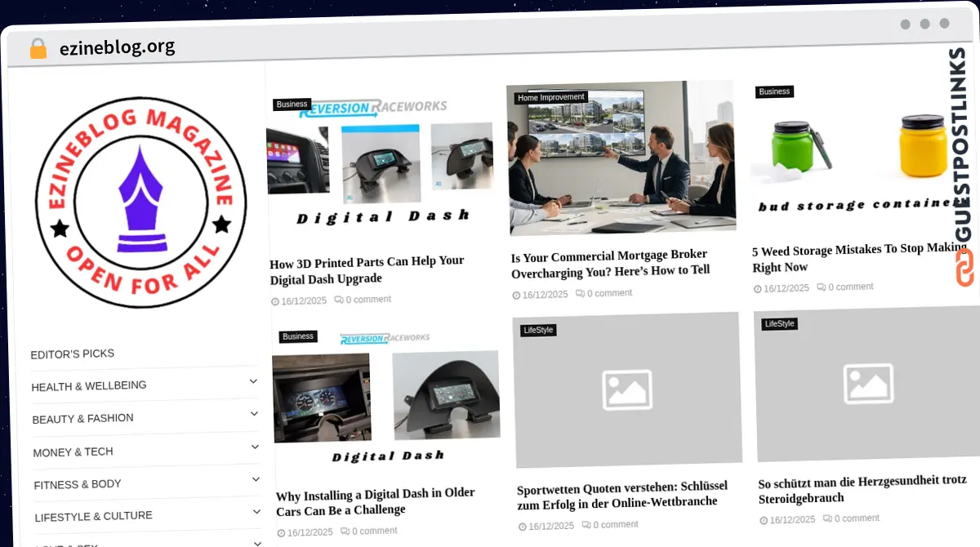The width and height of the screenshot is (980, 547).
Task: Open the mortgage broker meeting thumbnail
Action: pyautogui.click(x=621, y=158)
